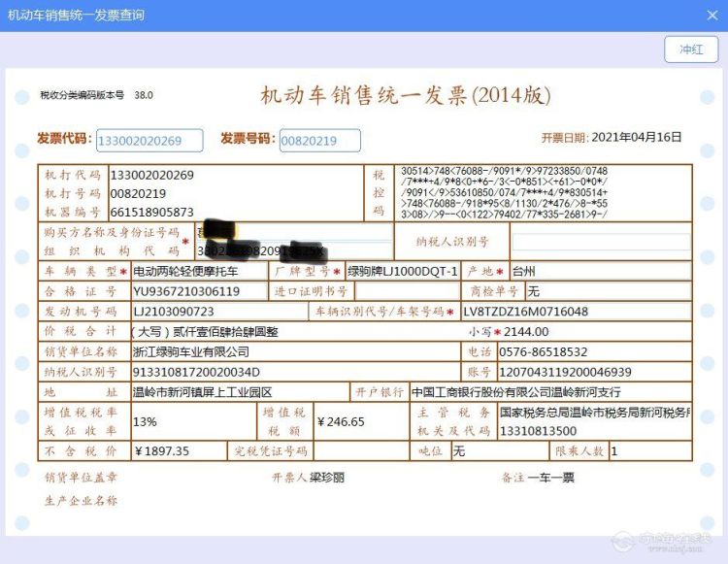Screen dimensions: 728x564
Task: Click the 吨位 field showing 无
Action: [x=501, y=451]
